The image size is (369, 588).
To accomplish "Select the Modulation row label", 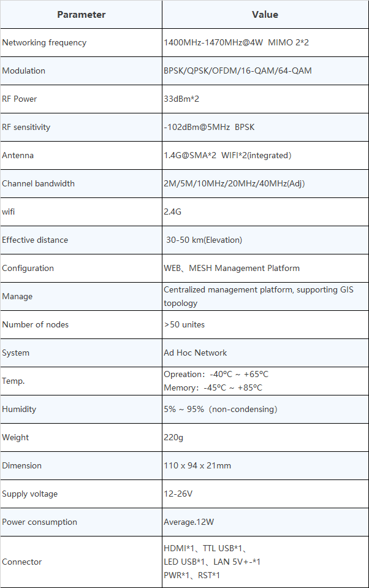I will (24, 71).
